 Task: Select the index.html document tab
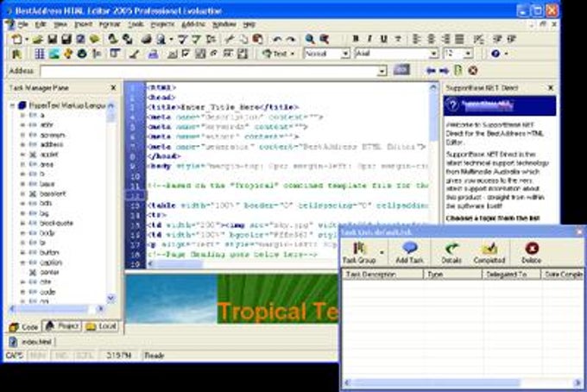31,342
